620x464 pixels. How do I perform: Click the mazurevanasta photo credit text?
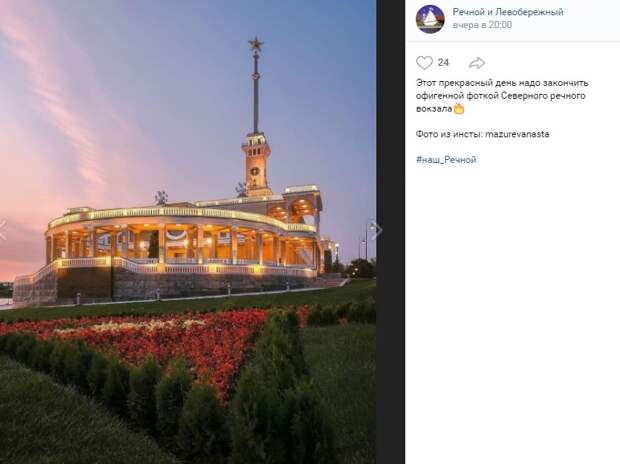(517, 134)
